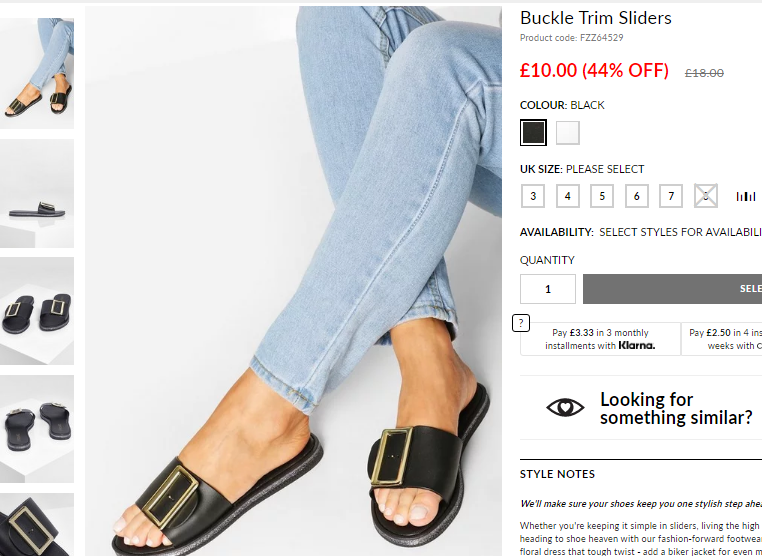
Task: Show side view single slider thumbnail
Action: pyautogui.click(x=37, y=193)
